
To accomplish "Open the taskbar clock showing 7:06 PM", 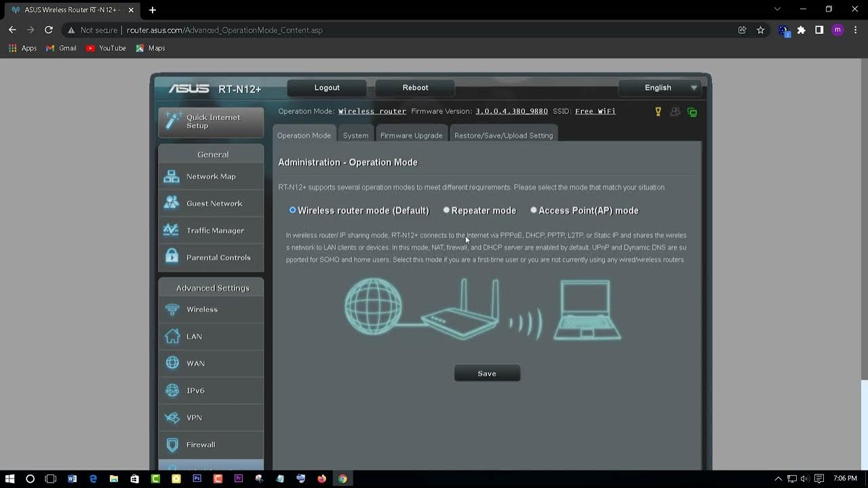I will [x=845, y=479].
